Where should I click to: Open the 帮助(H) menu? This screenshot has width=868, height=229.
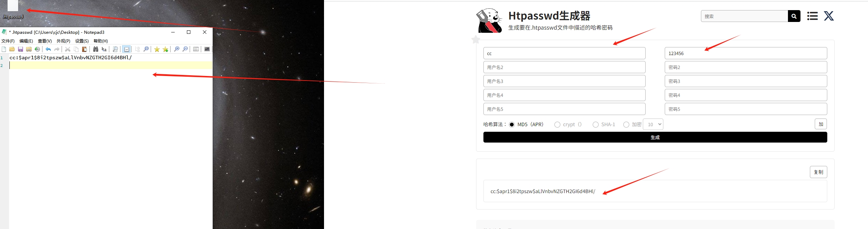pyautogui.click(x=101, y=41)
